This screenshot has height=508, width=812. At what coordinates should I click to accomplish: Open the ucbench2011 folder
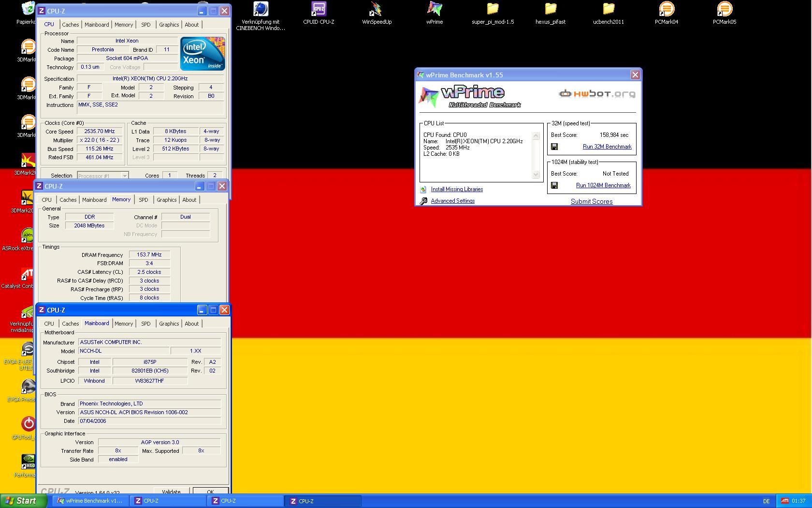click(609, 9)
